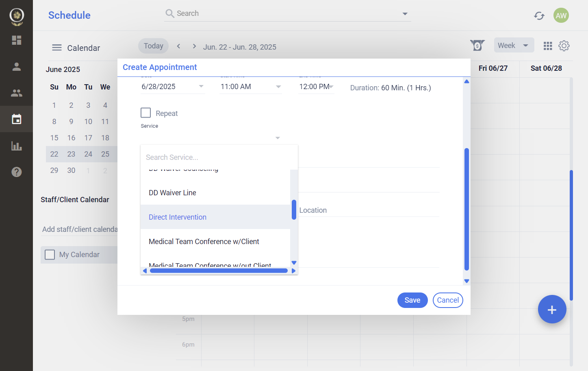
Task: Click the billing money bag icon
Action: pos(477,45)
